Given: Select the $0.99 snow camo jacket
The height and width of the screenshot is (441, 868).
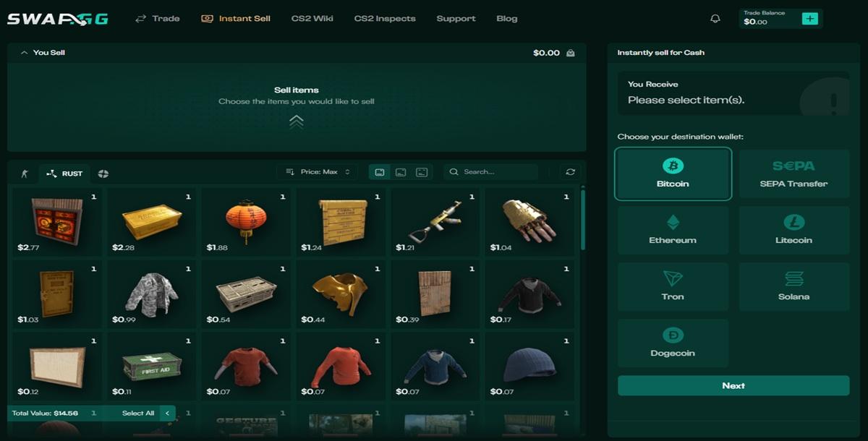Looking at the screenshot, I should click(x=152, y=294).
